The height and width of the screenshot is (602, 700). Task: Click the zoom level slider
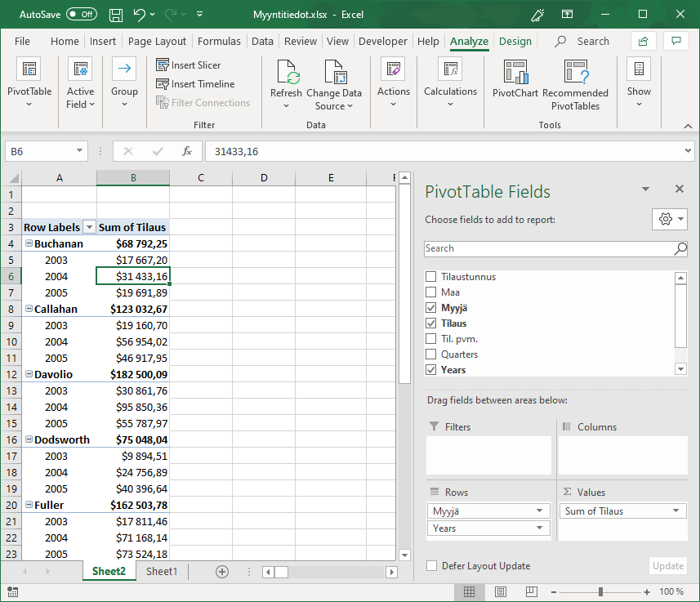click(600, 591)
